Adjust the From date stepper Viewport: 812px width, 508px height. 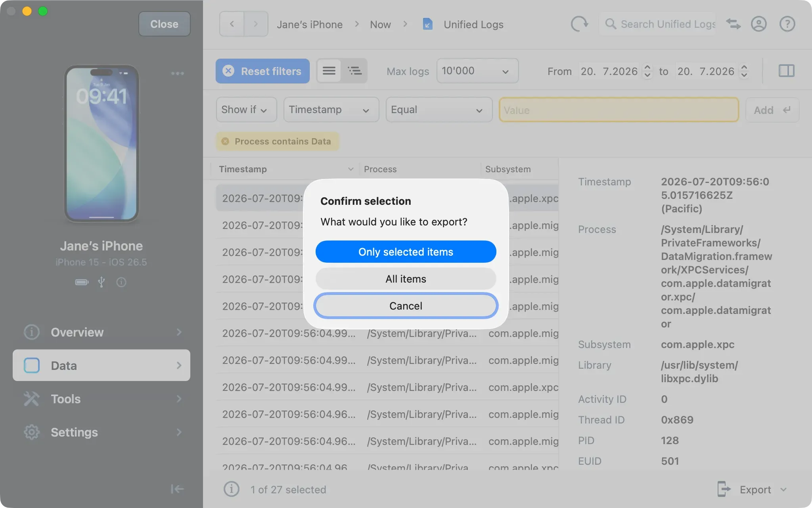pyautogui.click(x=647, y=71)
